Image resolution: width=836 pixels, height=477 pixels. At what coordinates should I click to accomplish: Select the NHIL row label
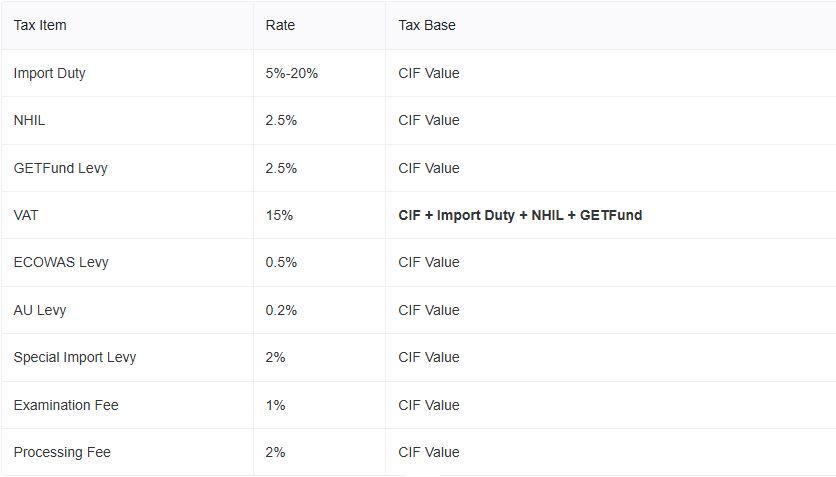29,120
